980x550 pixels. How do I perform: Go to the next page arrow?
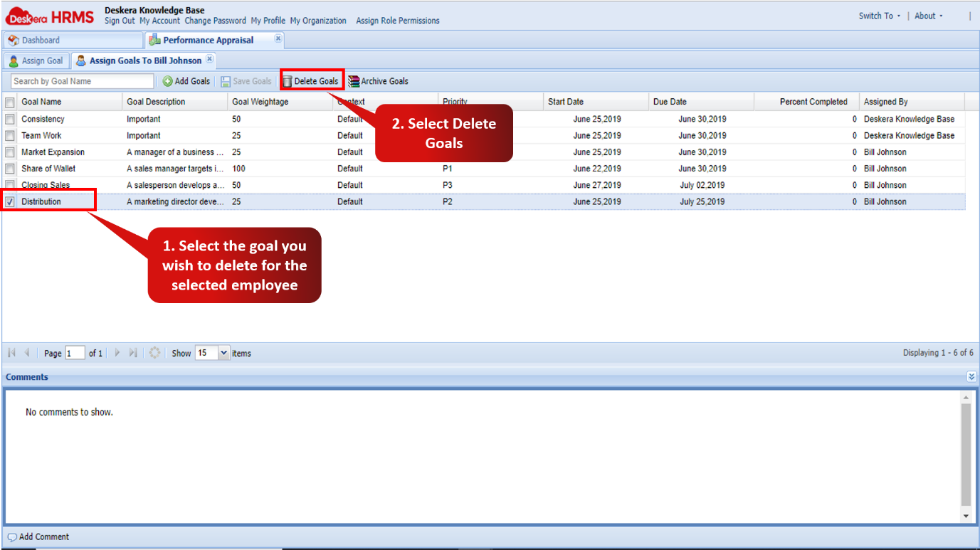(x=117, y=353)
